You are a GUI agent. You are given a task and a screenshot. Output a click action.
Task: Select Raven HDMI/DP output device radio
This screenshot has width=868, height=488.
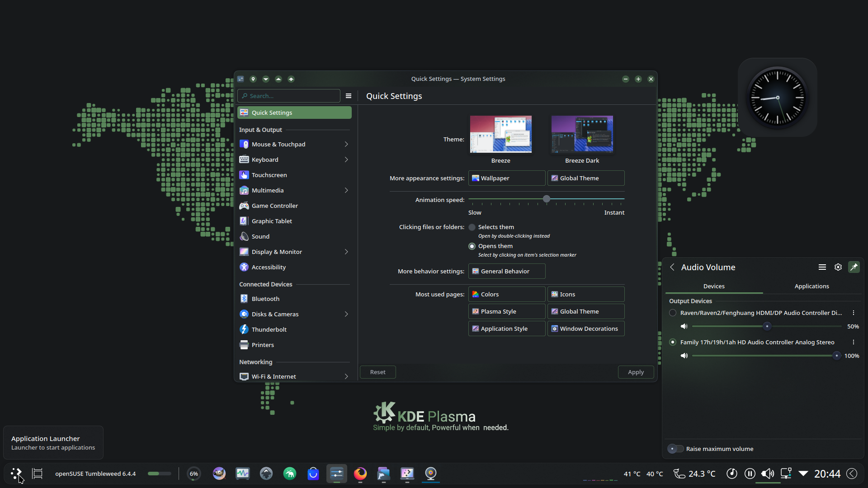point(673,313)
